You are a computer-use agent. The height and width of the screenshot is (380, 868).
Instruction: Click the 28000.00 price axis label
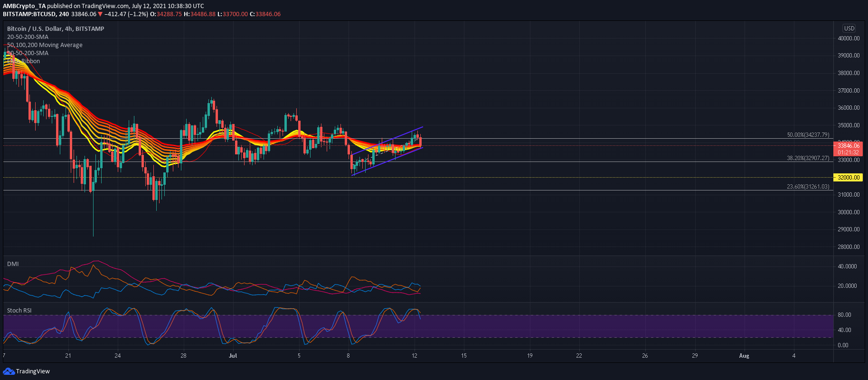point(849,247)
